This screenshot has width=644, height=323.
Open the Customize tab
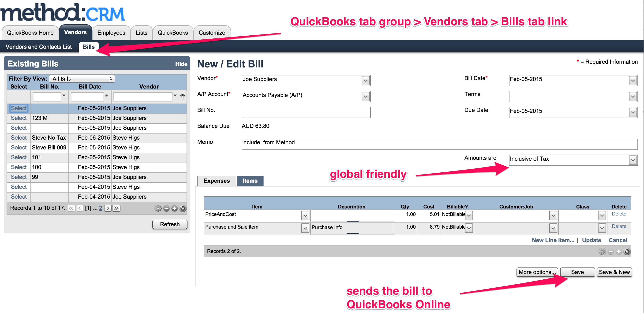click(x=212, y=33)
